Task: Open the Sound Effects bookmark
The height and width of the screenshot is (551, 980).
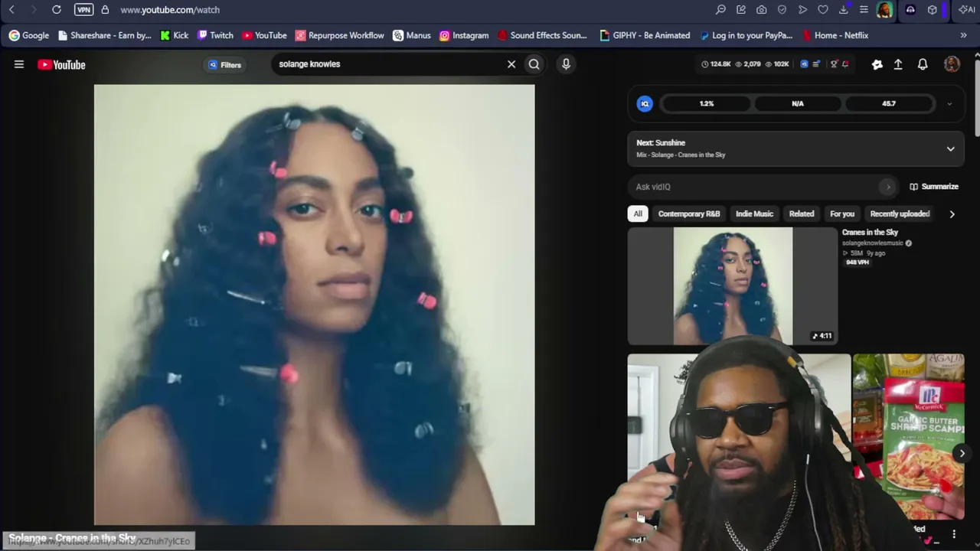Action: (542, 35)
